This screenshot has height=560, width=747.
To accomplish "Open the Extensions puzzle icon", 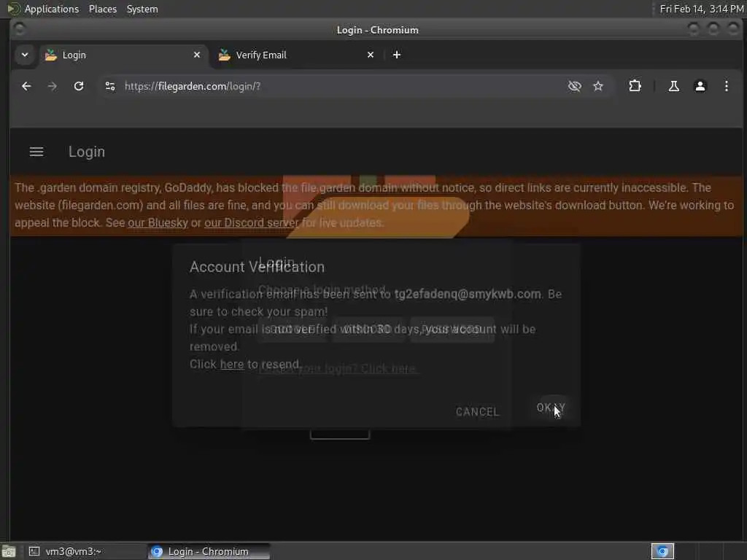I will 635,86.
